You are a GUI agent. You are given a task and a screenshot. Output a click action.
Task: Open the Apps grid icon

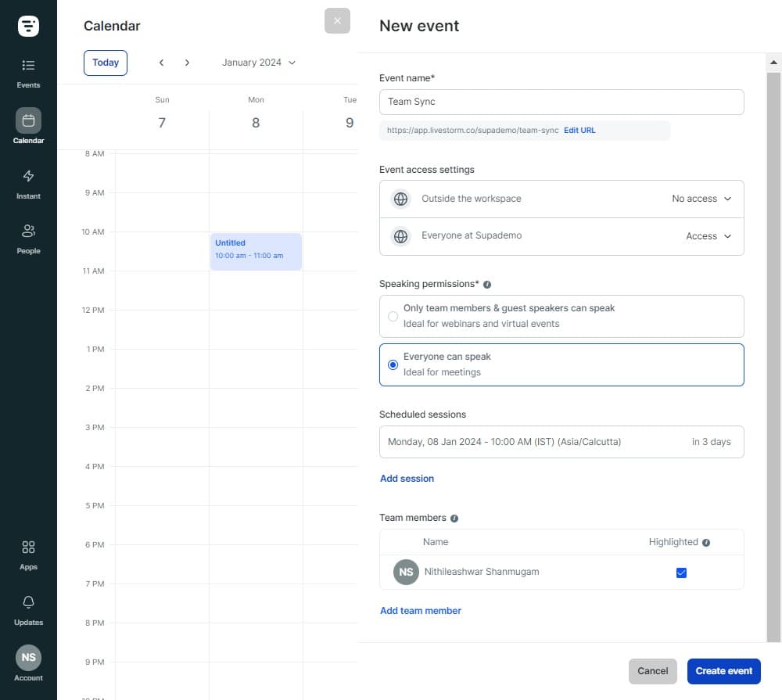pyautogui.click(x=28, y=555)
